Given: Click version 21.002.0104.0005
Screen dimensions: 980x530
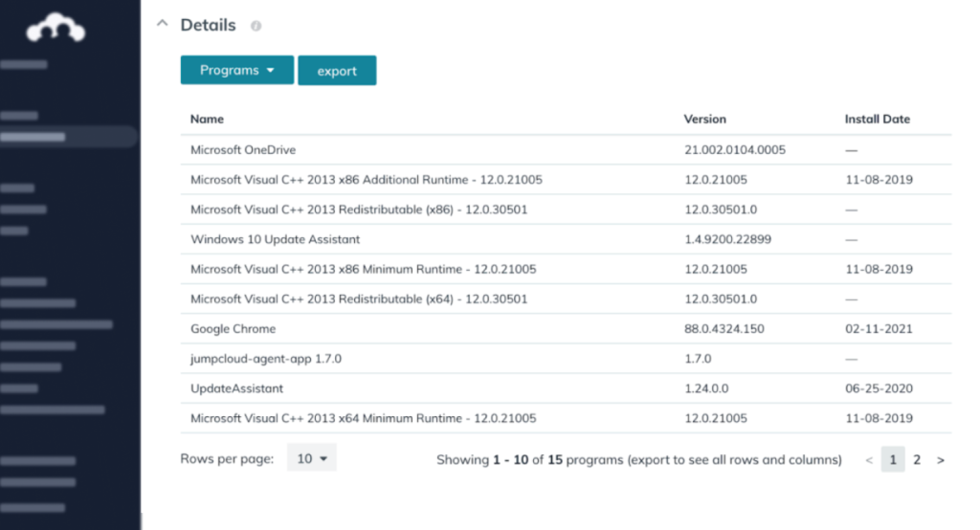Looking at the screenshot, I should pyautogui.click(x=735, y=150).
